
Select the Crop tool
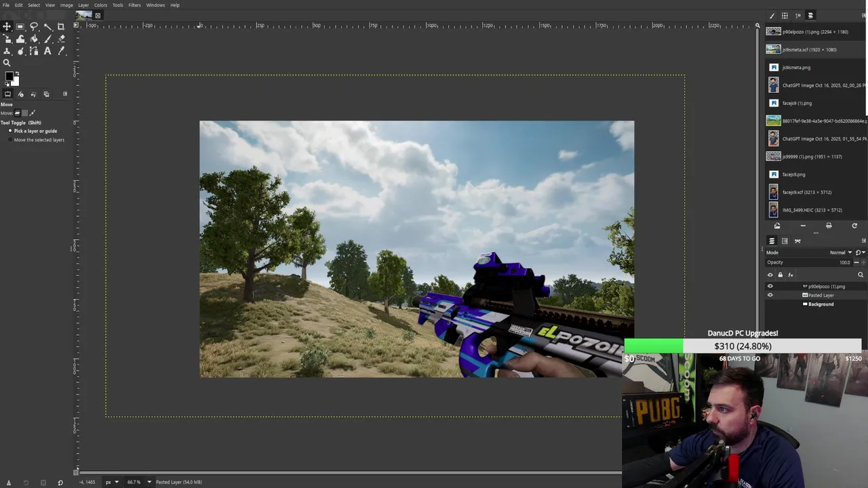tap(60, 26)
